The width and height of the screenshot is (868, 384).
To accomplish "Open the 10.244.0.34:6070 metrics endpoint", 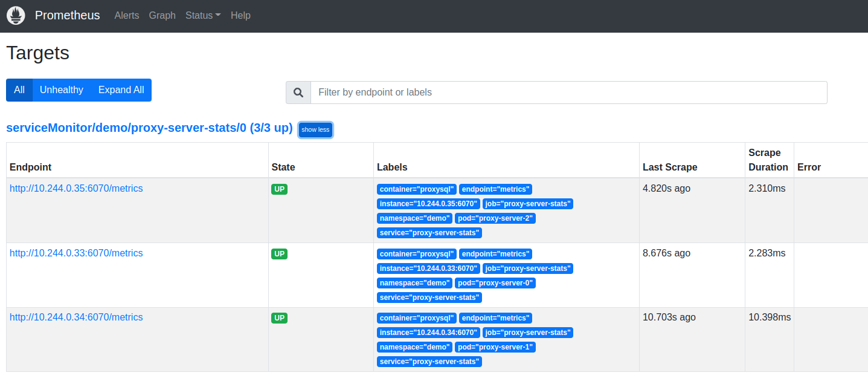I will 76,317.
